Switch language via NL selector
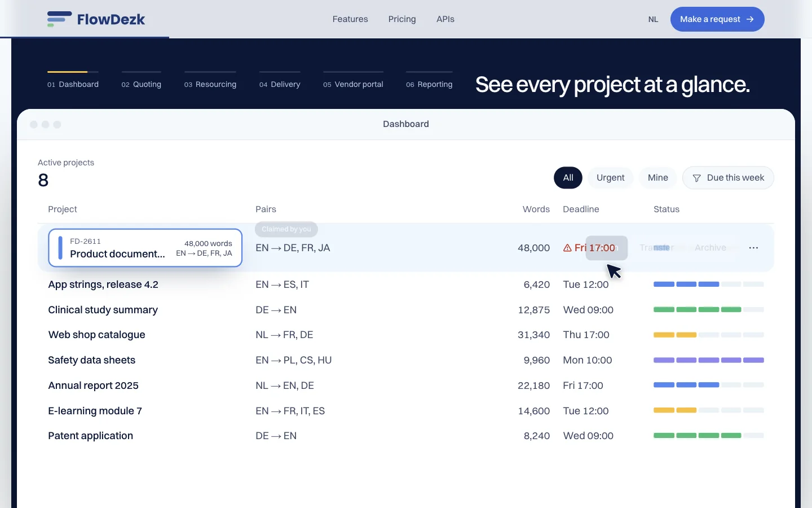812x508 pixels. pyautogui.click(x=653, y=19)
